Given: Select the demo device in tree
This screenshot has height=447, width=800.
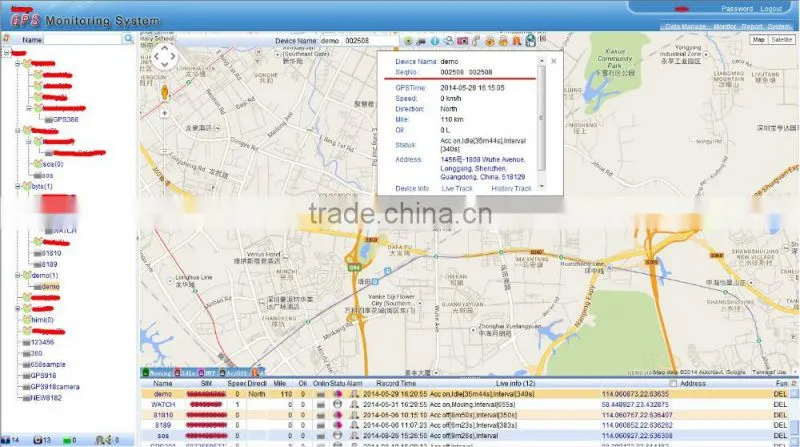Looking at the screenshot, I should tap(50, 286).
